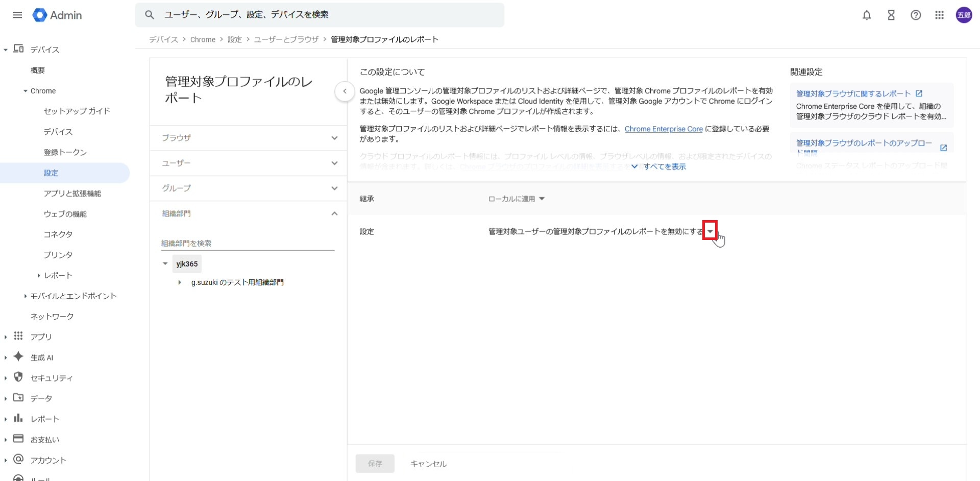
Task: Collapse the left settings panel arrow
Action: (x=345, y=91)
